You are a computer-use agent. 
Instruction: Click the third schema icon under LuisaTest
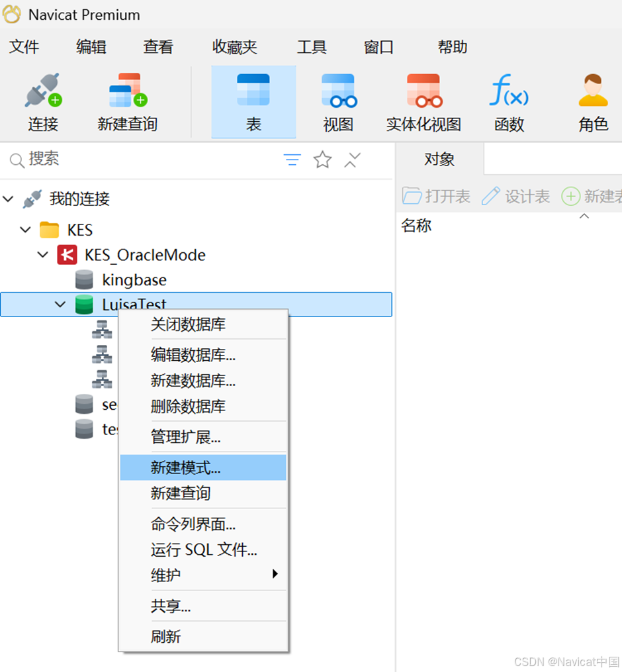tap(102, 379)
